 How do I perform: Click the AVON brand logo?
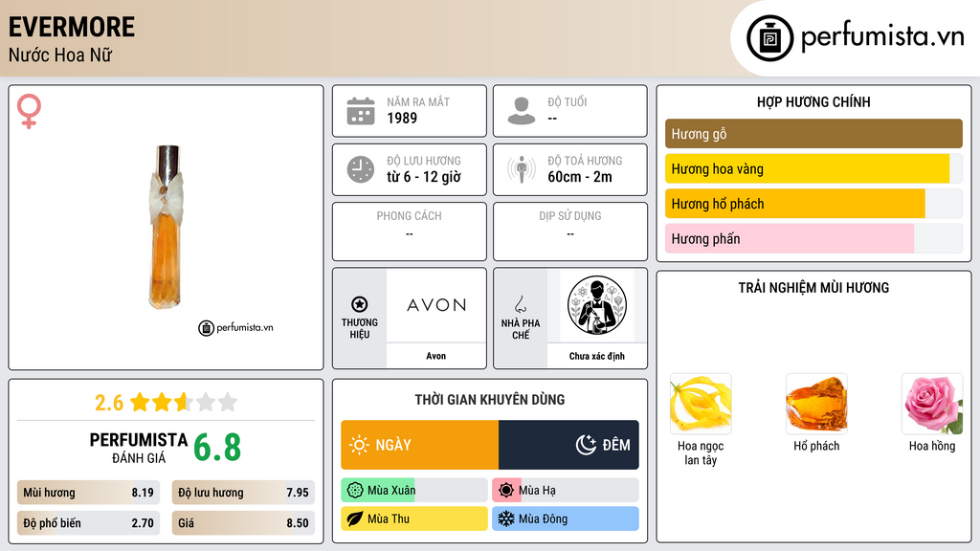[436, 305]
